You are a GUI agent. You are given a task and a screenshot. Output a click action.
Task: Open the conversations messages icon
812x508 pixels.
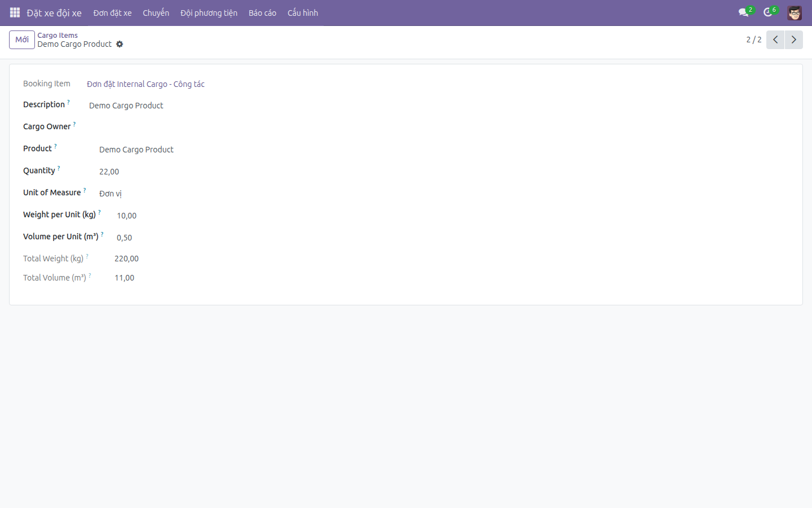744,12
